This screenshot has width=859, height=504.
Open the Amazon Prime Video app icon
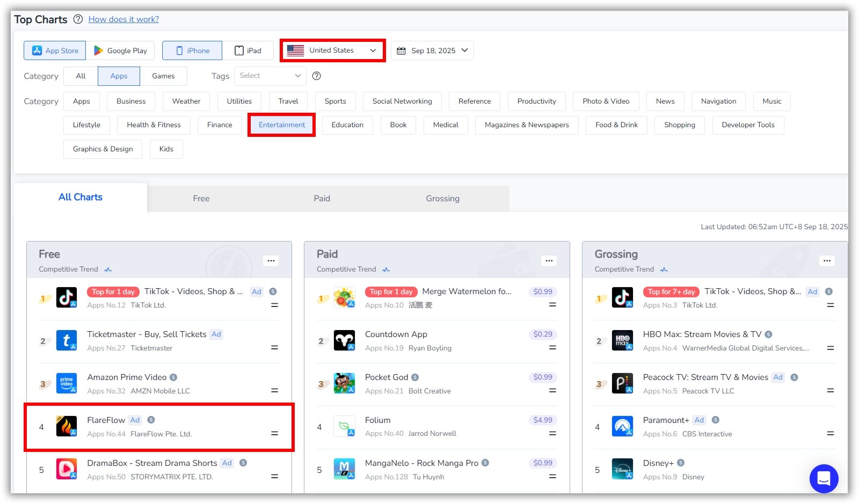tap(67, 383)
